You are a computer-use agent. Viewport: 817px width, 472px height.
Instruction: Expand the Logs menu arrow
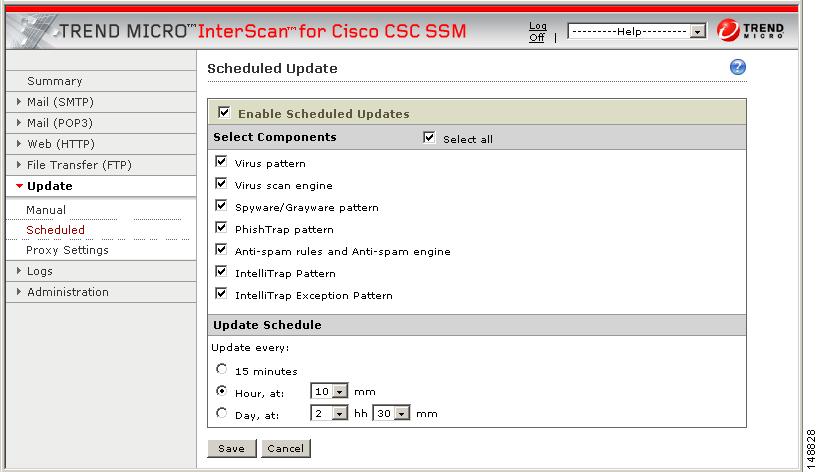coord(19,271)
